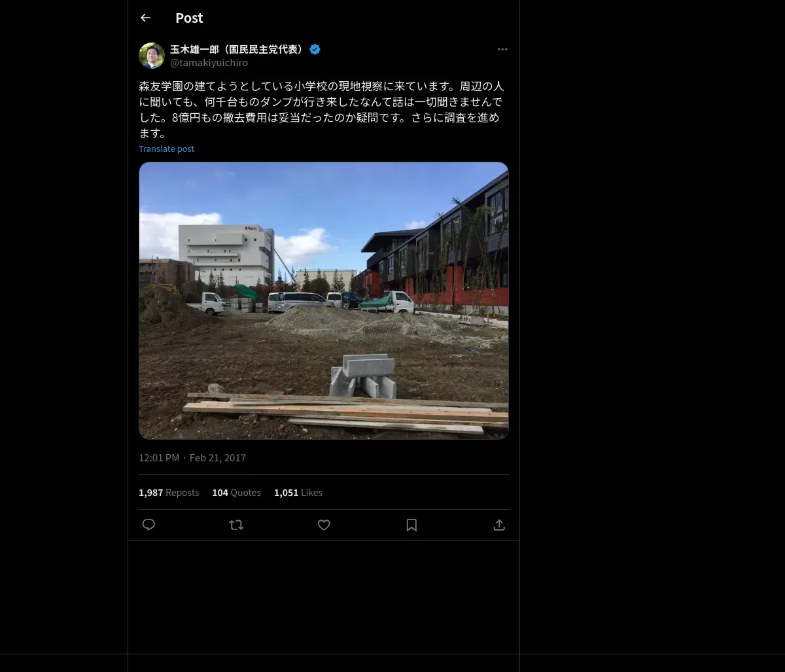Image resolution: width=785 pixels, height=672 pixels.
Task: Open the three-dot more options menu
Action: click(502, 49)
